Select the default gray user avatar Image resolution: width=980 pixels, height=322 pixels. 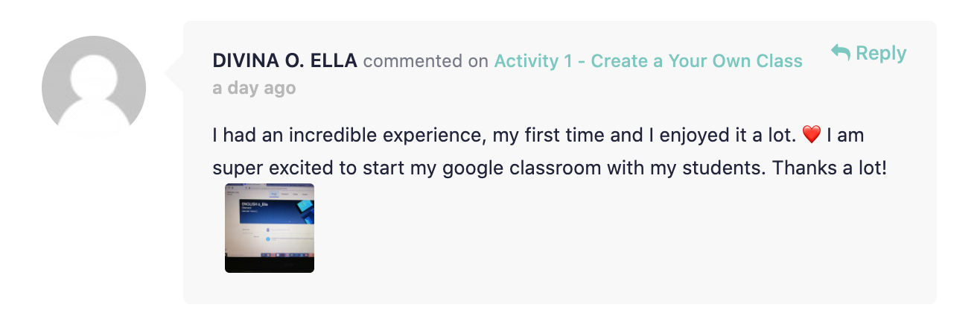(x=94, y=86)
